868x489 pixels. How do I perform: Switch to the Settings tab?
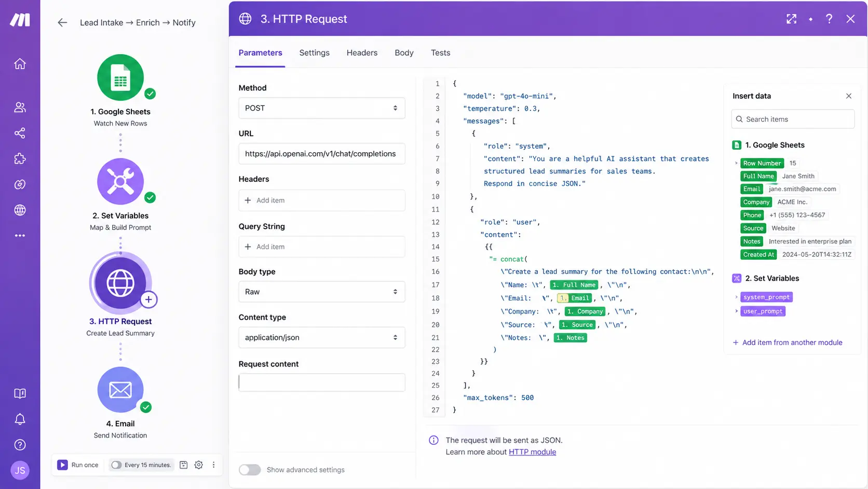[314, 52]
